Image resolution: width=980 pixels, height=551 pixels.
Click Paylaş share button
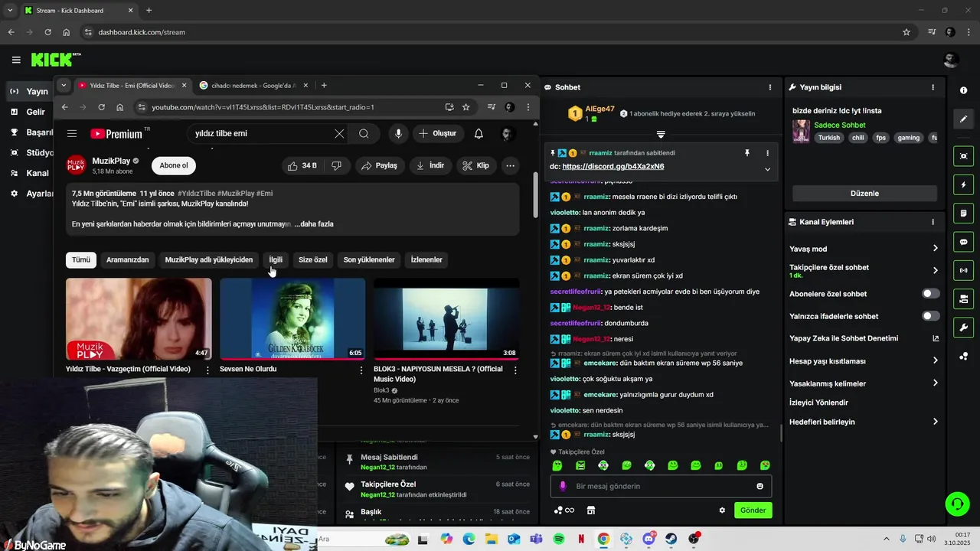click(379, 165)
